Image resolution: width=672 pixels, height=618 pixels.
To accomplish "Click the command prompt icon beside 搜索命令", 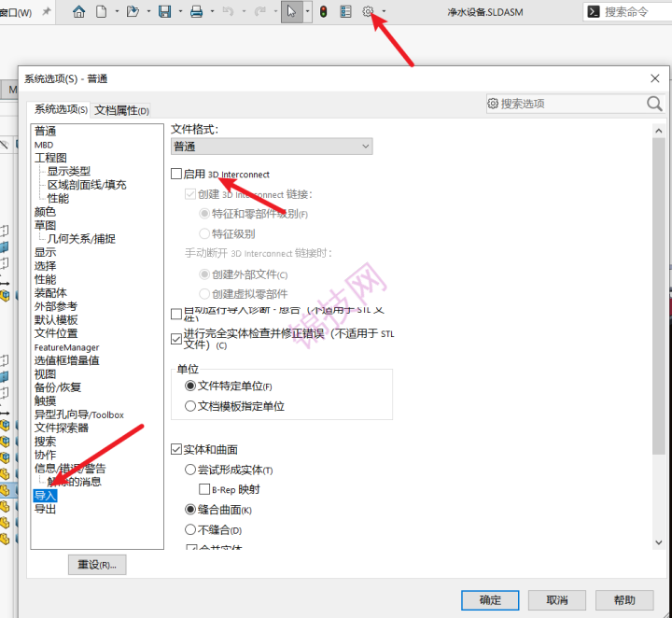I will [594, 11].
